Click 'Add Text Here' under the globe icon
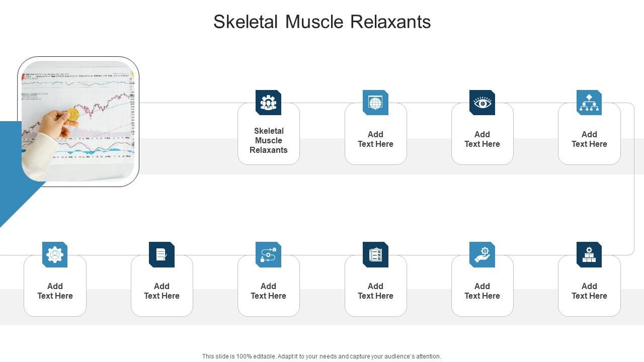The width and height of the screenshot is (644, 362). pos(375,139)
